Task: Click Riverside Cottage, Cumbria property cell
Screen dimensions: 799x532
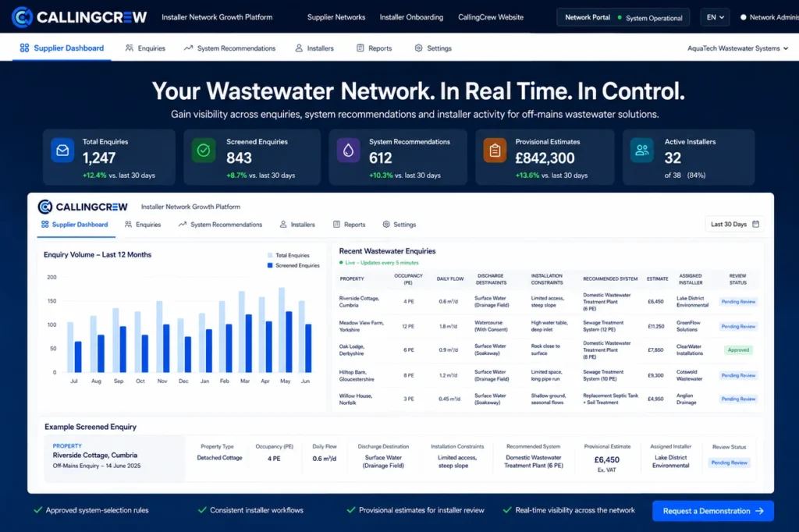Action: (x=359, y=302)
